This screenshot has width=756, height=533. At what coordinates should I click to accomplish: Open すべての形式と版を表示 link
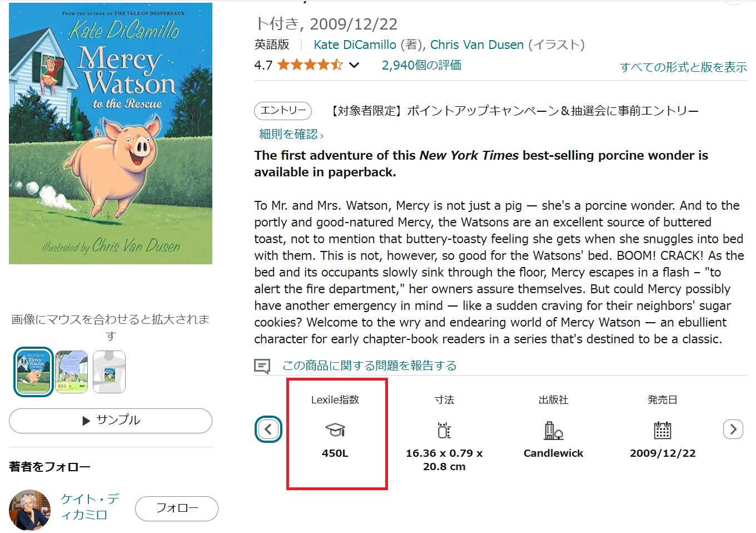683,67
